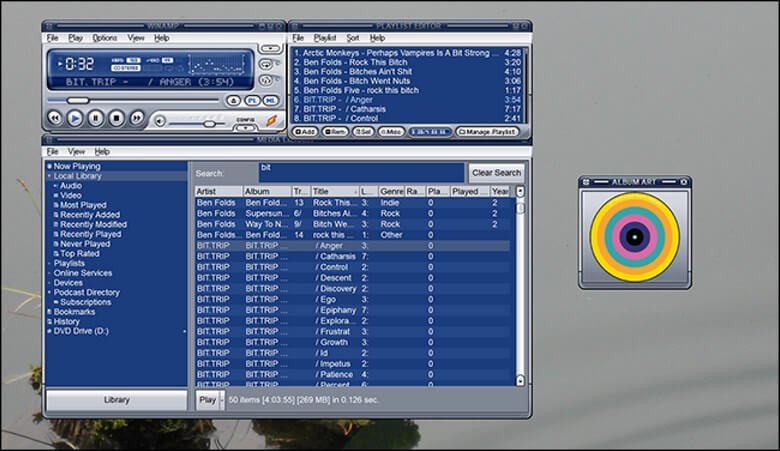Expand DVD Drive (D:) arrow
Image resolution: width=780 pixels, height=451 pixels.
tap(185, 331)
